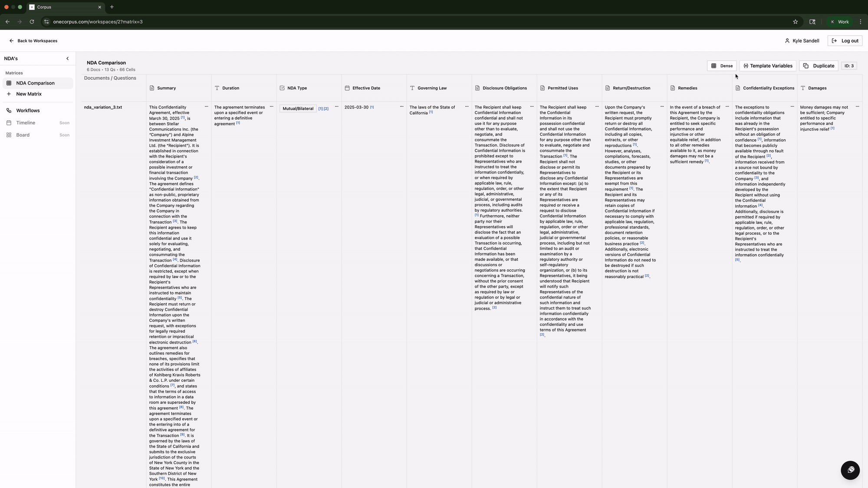This screenshot has height=488, width=868.
Task: Open a new browser tab
Action: pos(112,7)
